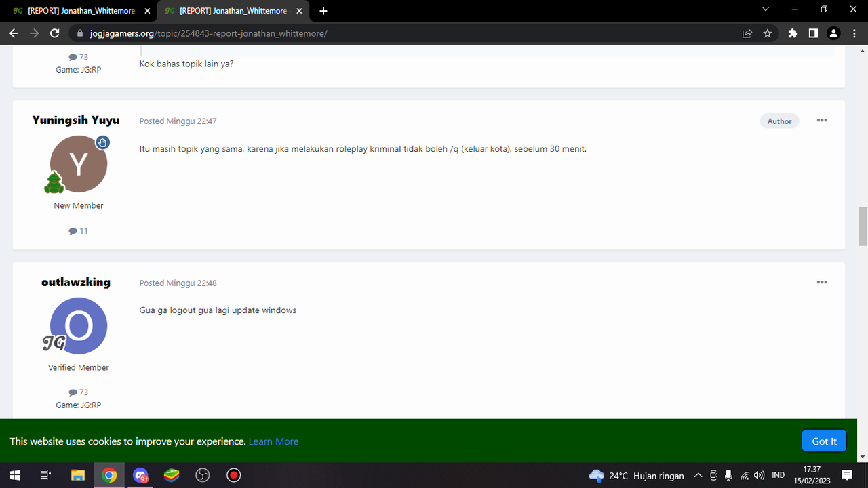Open the weather widget 24°C Hujan ringan
868x488 pixels.
pyautogui.click(x=636, y=476)
